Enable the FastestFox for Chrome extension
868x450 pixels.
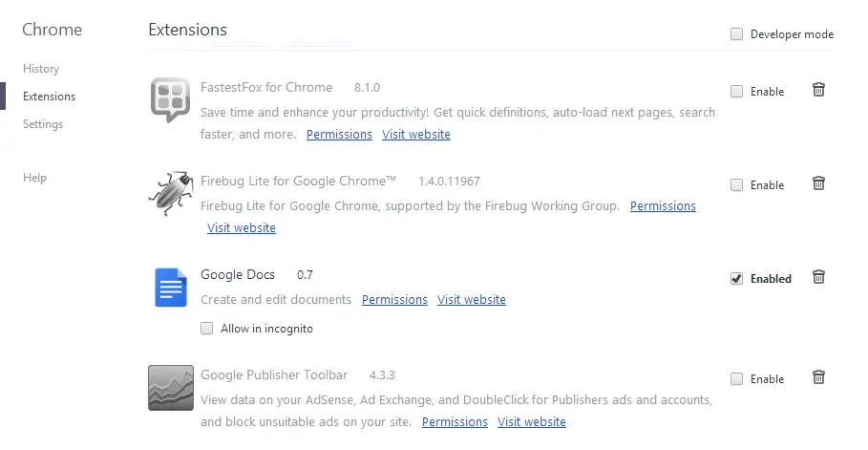pos(736,91)
